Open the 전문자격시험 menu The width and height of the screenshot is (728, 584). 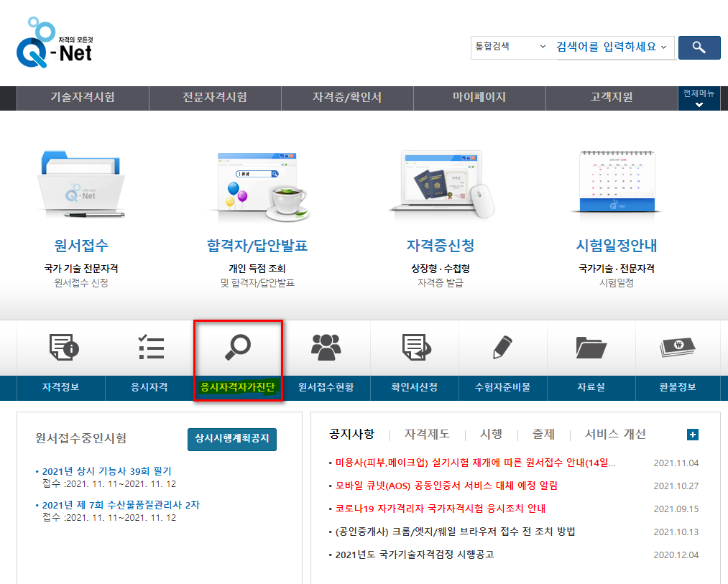tap(215, 98)
